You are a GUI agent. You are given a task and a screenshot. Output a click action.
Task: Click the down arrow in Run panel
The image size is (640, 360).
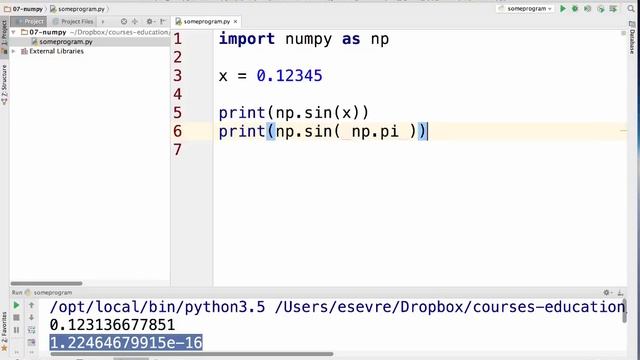[31, 318]
